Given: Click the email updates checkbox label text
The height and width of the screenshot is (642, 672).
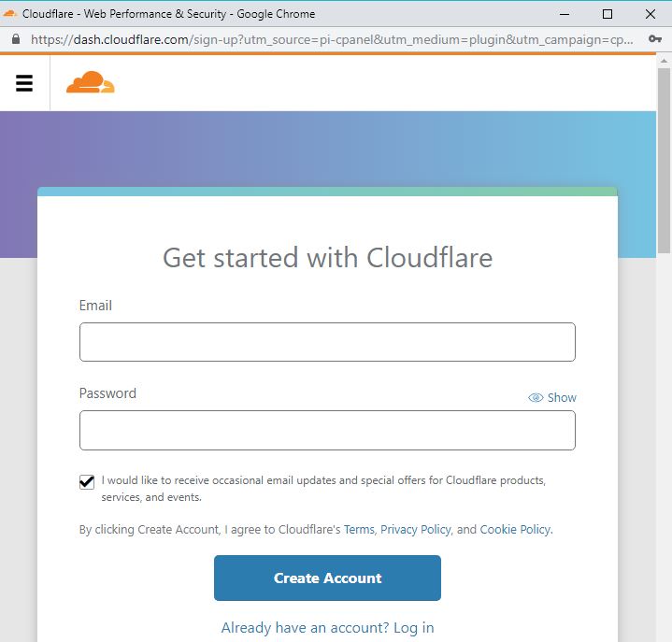Looking at the screenshot, I should [x=323, y=489].
